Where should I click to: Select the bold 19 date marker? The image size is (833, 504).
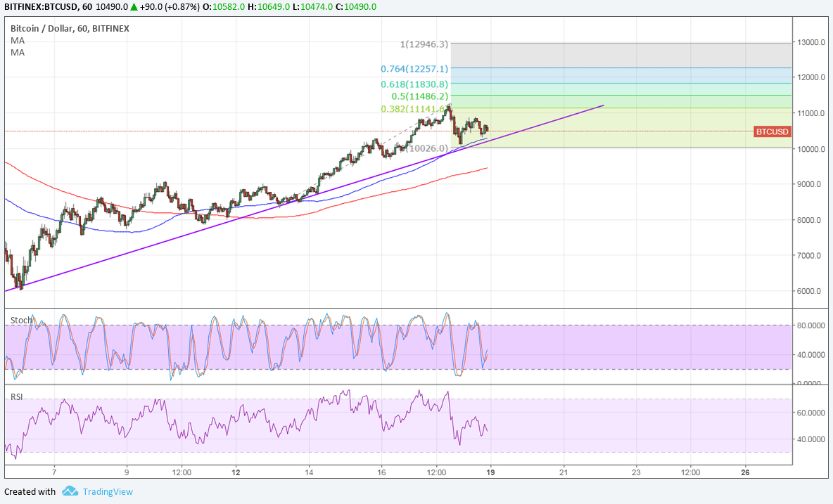point(490,472)
